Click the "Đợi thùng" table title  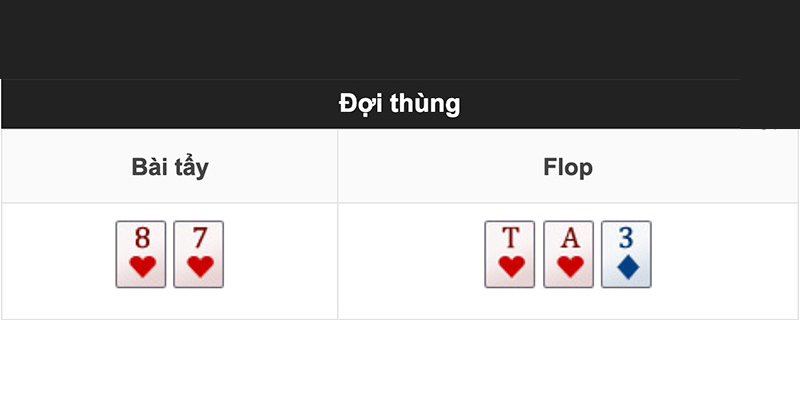399,104
